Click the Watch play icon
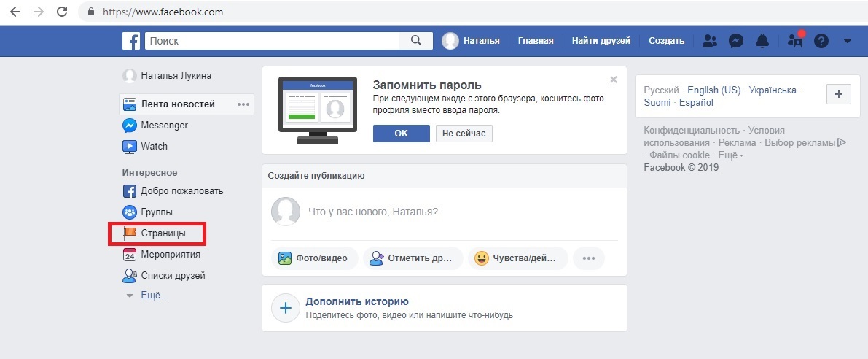The width and height of the screenshot is (868, 359). (130, 146)
